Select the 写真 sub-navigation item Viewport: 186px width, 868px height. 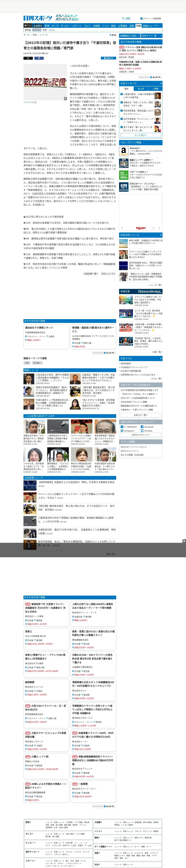click(x=45, y=30)
